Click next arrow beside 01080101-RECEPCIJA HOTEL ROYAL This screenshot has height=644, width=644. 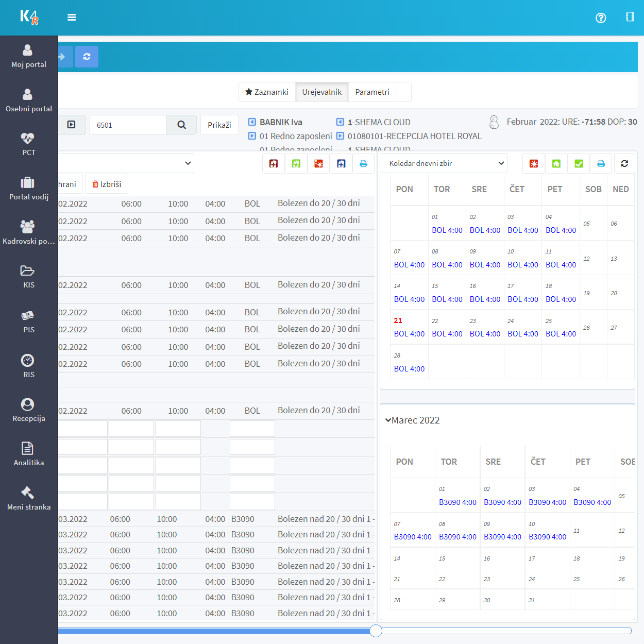point(340,136)
